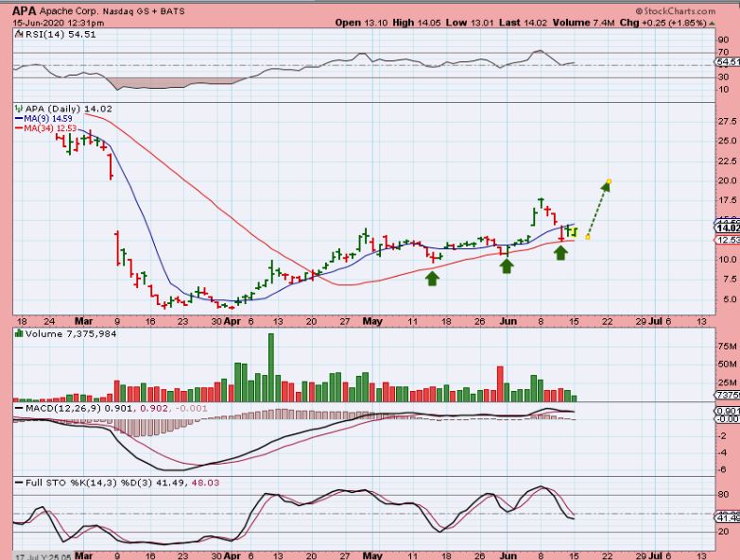Image resolution: width=740 pixels, height=560 pixels.
Task: Click the 0.901 tag on the MACD axis
Action: 728,411
